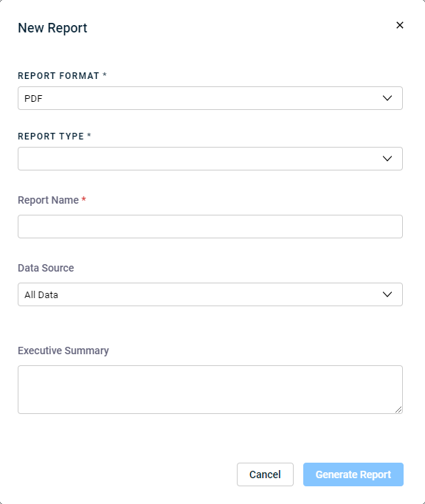Viewport: 425px width, 504px height.
Task: Select the PDF value in Report Format
Action: coord(33,98)
